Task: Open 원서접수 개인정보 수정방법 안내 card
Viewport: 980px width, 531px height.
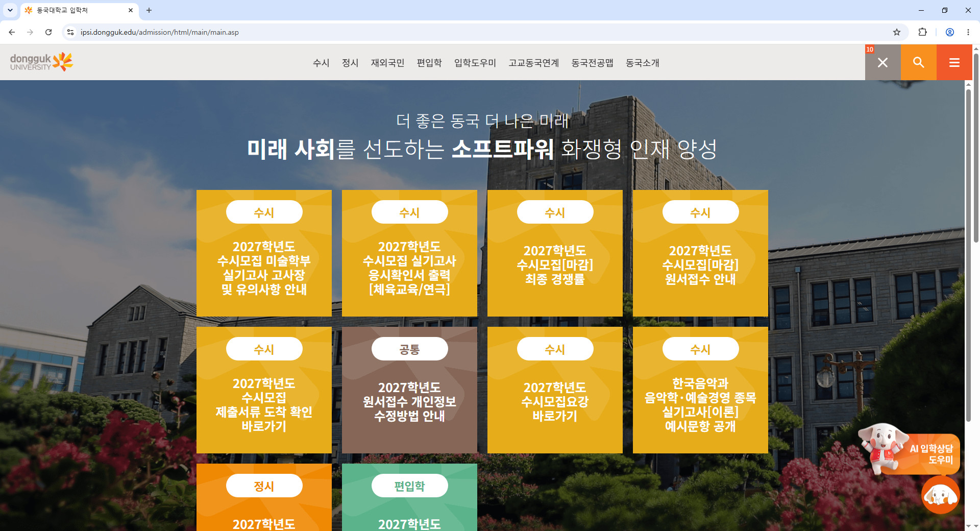Action: (409, 390)
